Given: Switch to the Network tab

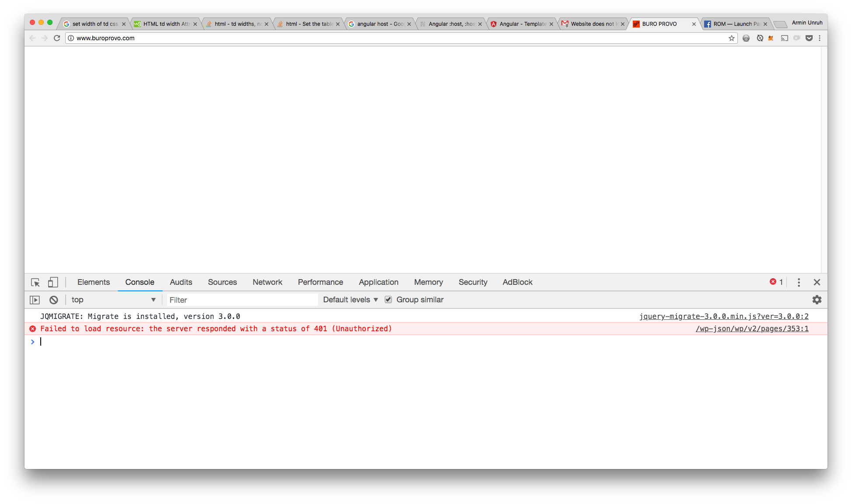Looking at the screenshot, I should click(x=267, y=282).
